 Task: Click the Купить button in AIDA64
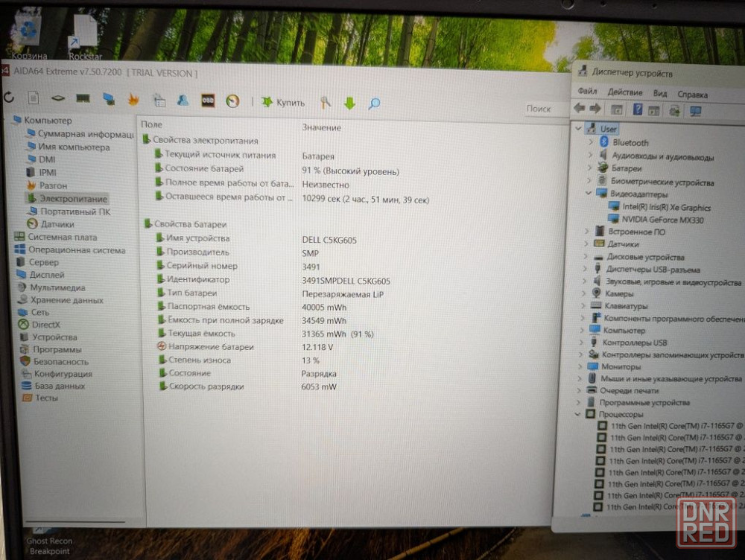click(x=283, y=102)
